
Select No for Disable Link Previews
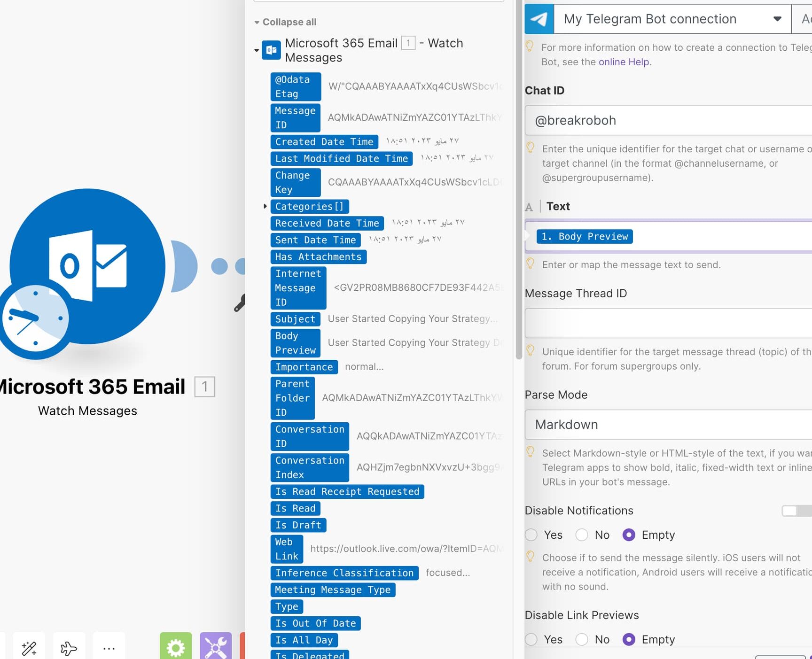pos(582,639)
